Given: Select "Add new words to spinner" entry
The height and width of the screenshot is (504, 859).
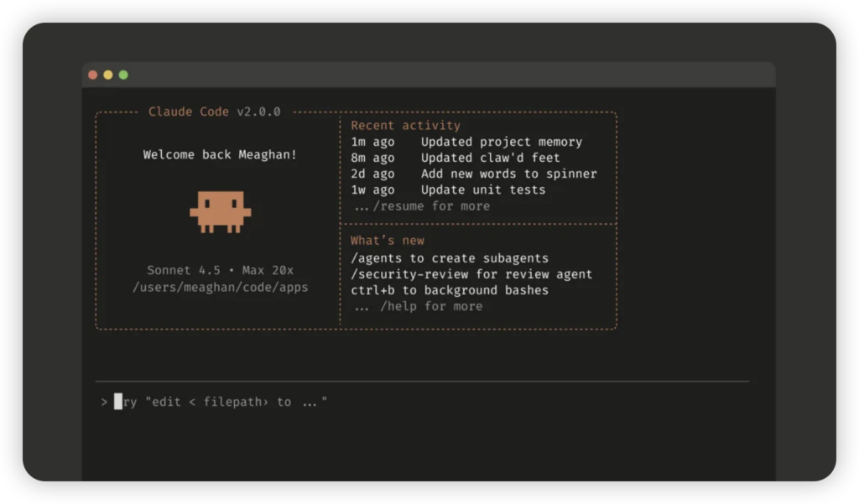Looking at the screenshot, I should [x=508, y=174].
